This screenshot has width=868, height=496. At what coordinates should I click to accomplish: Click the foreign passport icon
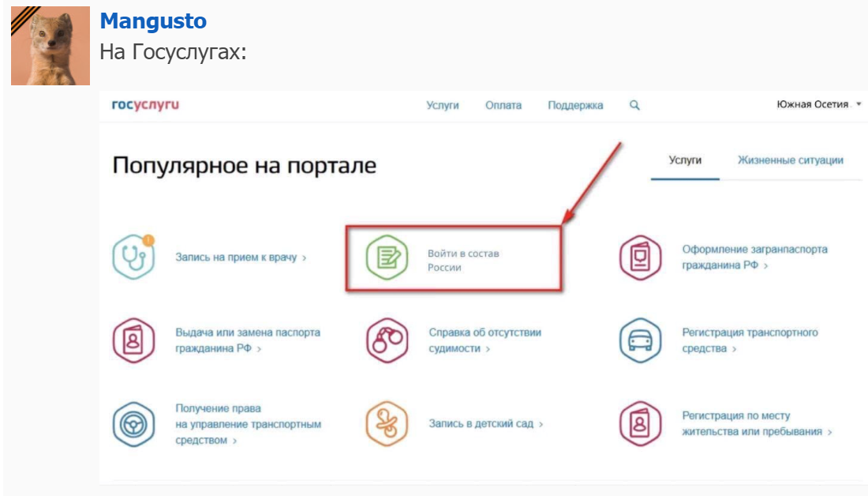coord(640,257)
